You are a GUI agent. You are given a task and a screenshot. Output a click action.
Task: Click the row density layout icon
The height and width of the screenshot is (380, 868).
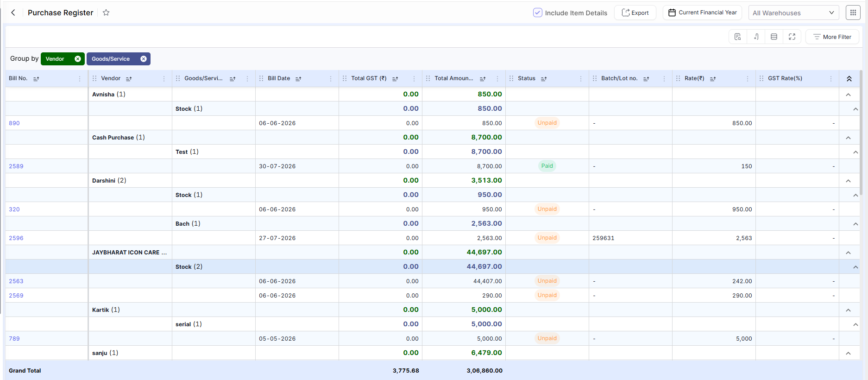774,37
